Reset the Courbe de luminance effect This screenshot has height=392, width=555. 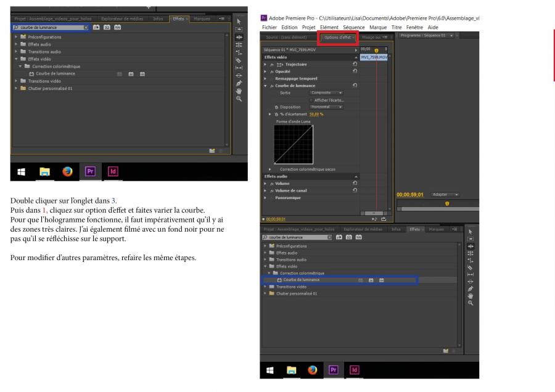point(355,85)
